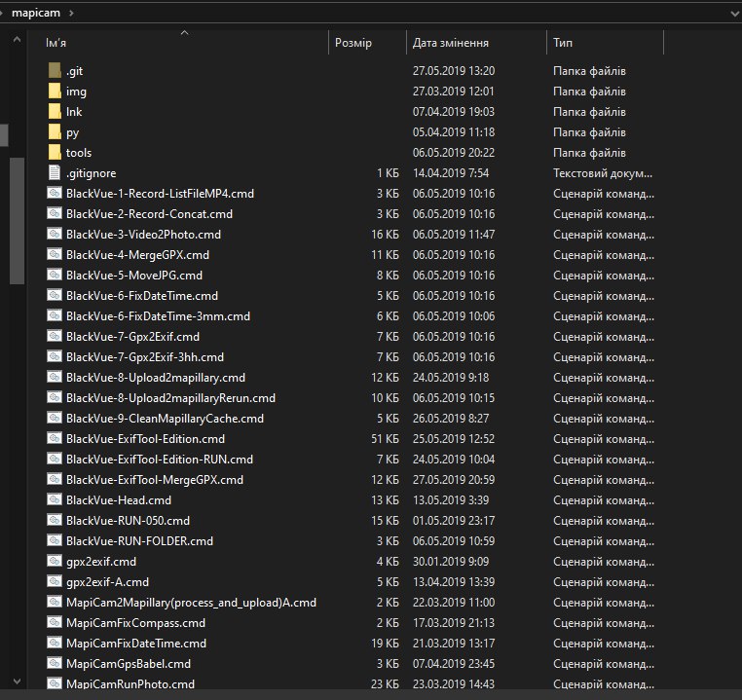Click the 19 КБ size of MapiCamFixDateTime.cmd
Viewport: 742px width, 700px height.
(385, 643)
